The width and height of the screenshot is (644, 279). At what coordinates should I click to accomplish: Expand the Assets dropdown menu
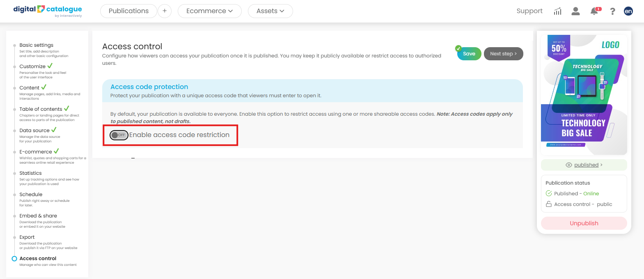click(x=270, y=11)
